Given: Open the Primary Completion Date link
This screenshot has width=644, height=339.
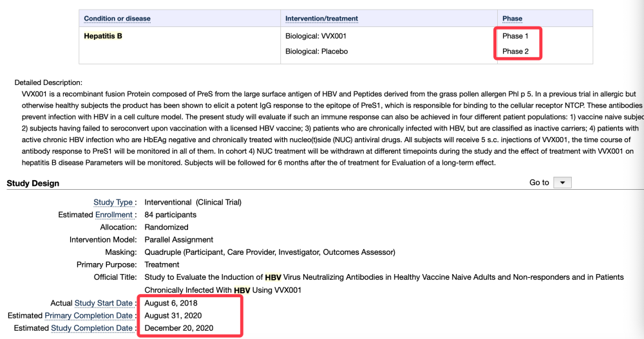Looking at the screenshot, I should tap(88, 316).
